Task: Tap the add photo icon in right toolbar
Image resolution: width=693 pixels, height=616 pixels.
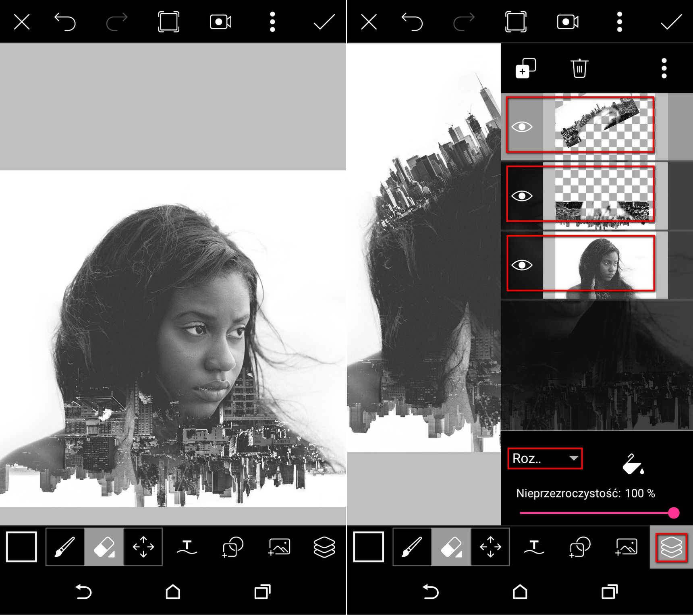Action: click(626, 548)
